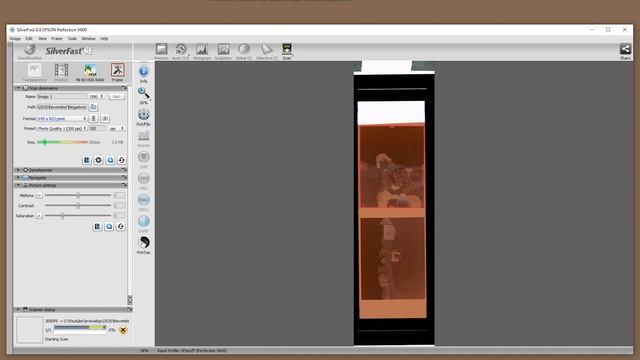This screenshot has width=640, height=360.
Task: Open the Frame menu
Action: click(x=57, y=39)
